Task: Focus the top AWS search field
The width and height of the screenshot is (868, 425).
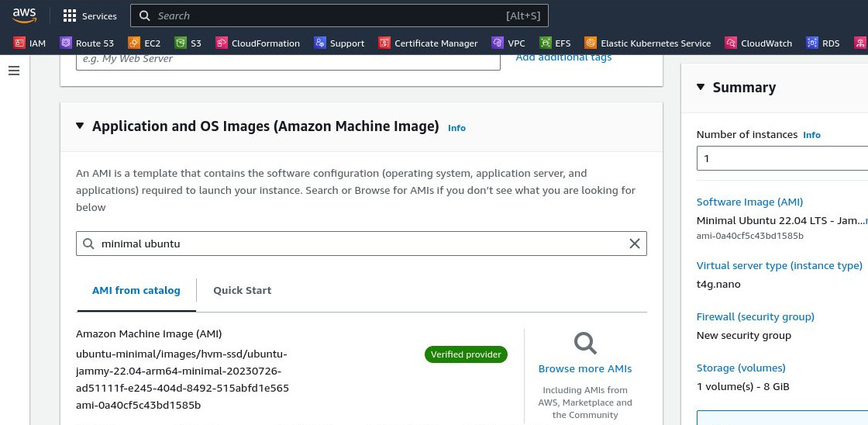Action: pos(339,16)
